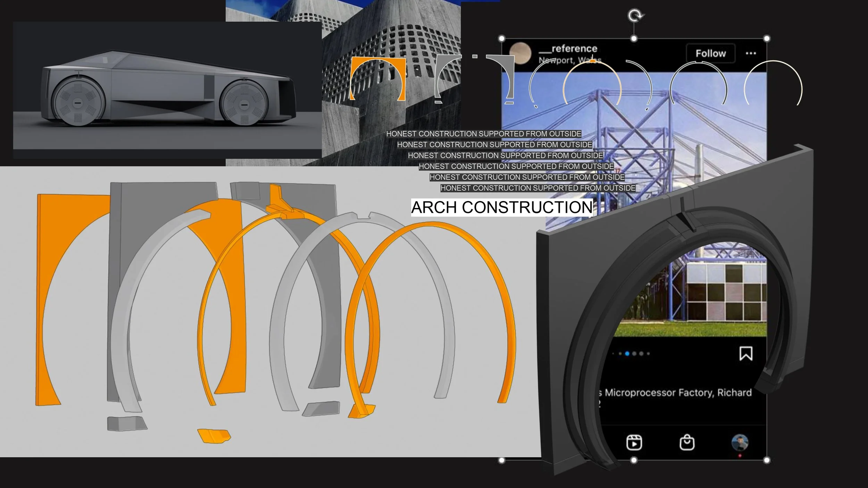Click the bottom-right selection corner handle

767,460
